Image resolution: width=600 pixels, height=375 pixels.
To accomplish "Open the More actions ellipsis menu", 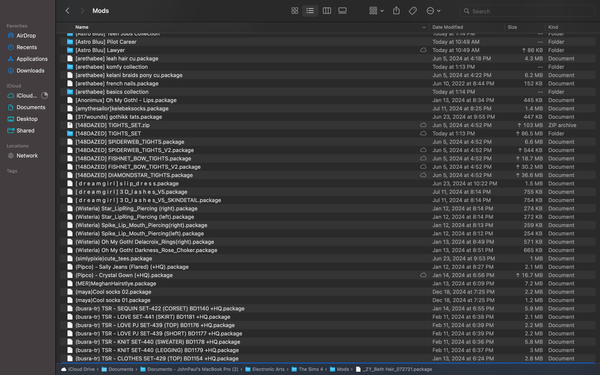I will click(x=433, y=11).
